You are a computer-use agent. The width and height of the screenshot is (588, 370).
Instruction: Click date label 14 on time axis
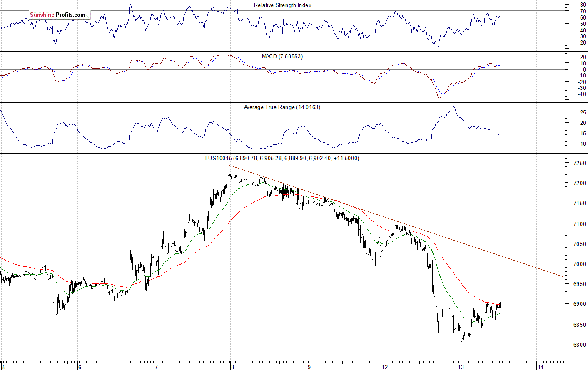(541, 367)
